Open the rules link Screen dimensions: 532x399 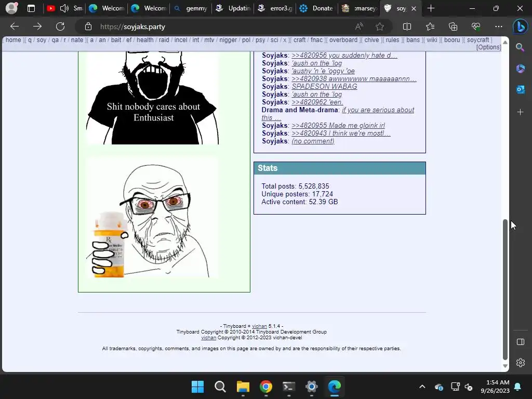(x=393, y=40)
